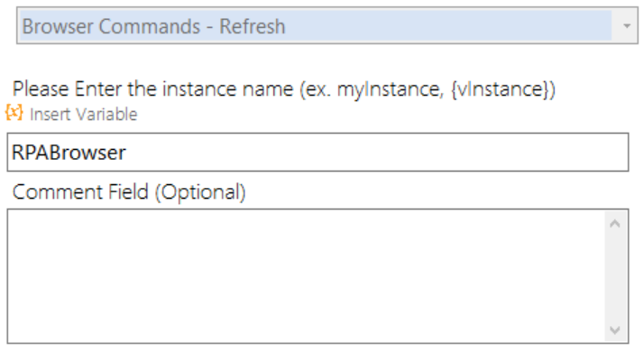
Task: Click the bottom of the comment text area
Action: pos(306,335)
